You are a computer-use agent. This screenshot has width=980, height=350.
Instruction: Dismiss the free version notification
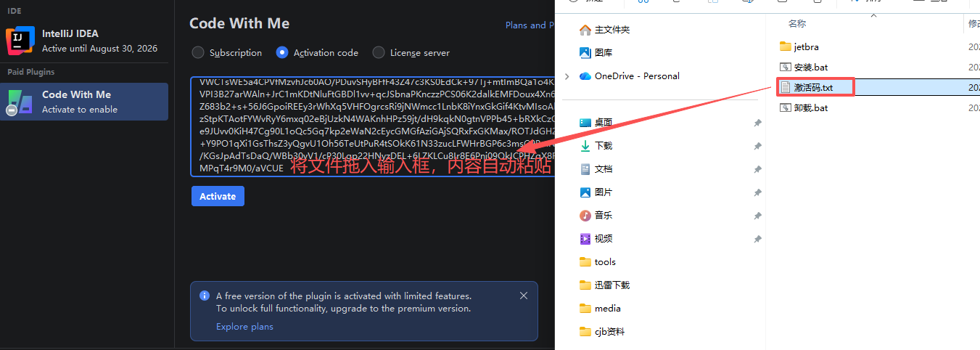[524, 296]
